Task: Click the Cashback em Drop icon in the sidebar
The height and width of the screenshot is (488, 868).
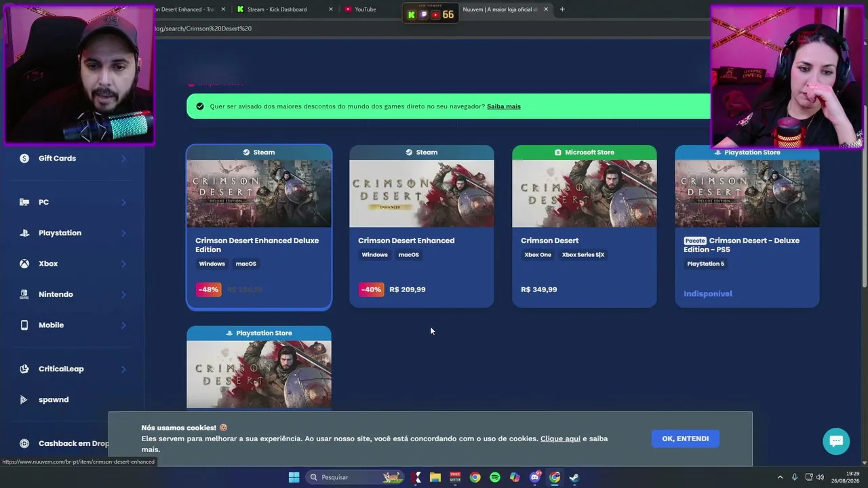Action: pos(24,443)
